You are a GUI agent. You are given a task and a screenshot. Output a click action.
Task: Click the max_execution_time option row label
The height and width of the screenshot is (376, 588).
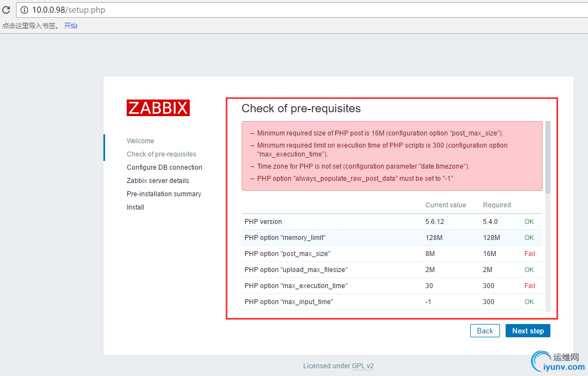point(296,286)
